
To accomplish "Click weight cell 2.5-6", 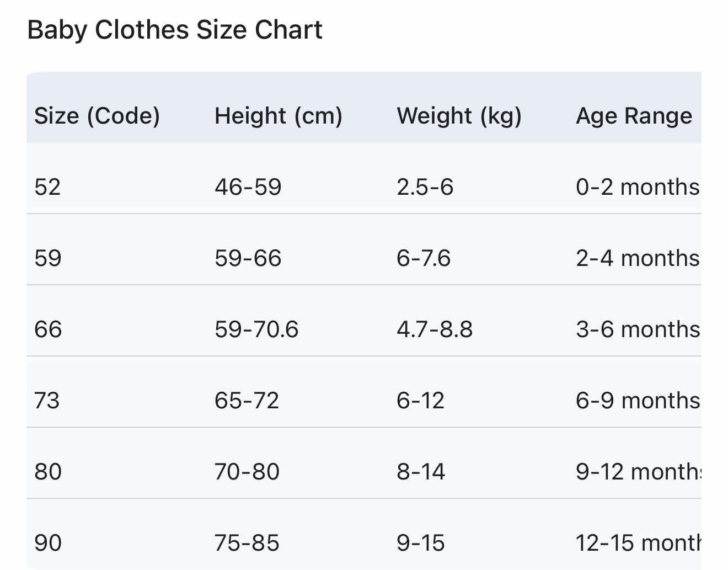I will coord(425,187).
